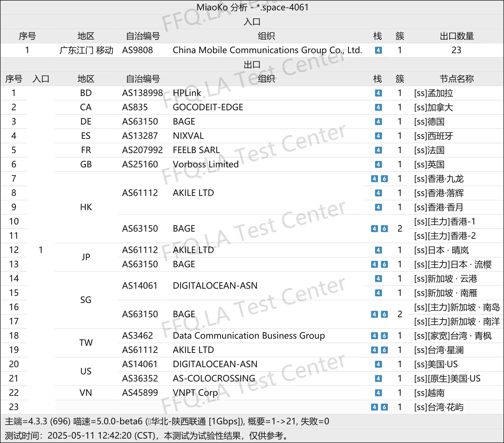504x443 pixels.
Task: Click the IPv6 badge in the [ss][主力]日本 · 流樱 row
Action: [x=384, y=264]
